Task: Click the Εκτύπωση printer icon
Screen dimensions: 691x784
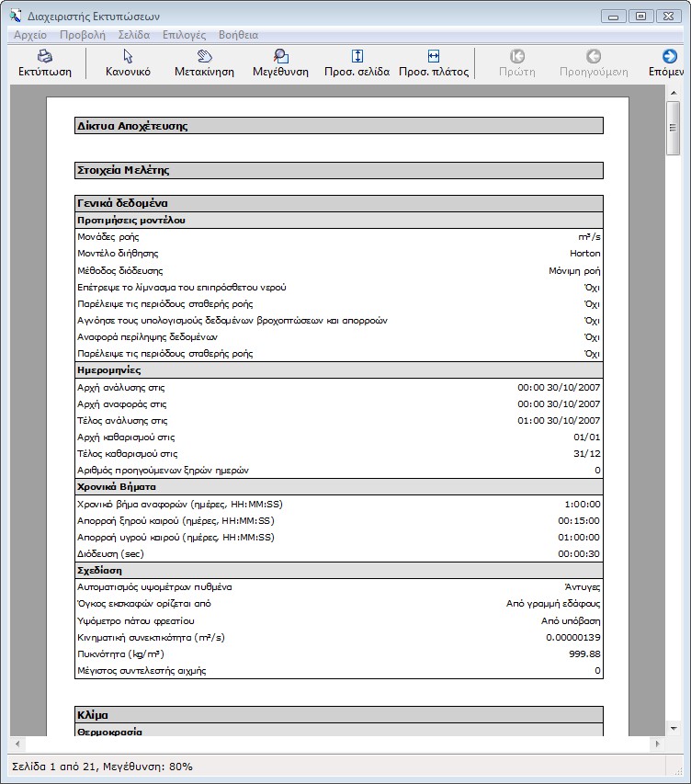Action: [44, 56]
